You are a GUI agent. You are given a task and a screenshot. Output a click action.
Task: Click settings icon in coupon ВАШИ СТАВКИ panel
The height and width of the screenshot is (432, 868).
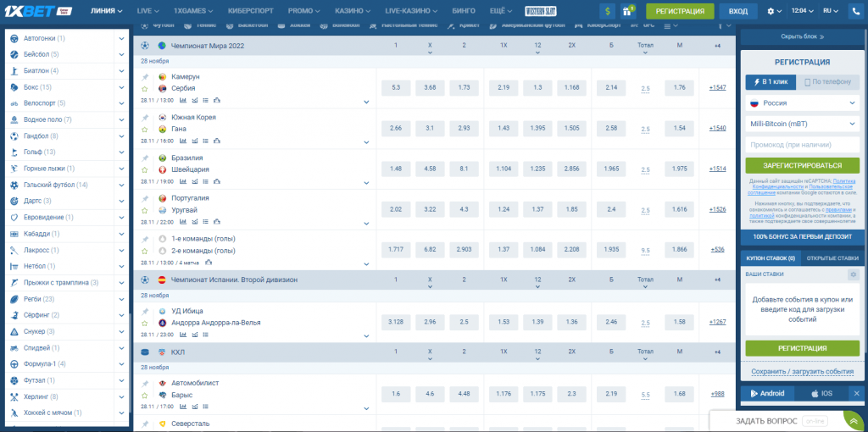point(853,274)
